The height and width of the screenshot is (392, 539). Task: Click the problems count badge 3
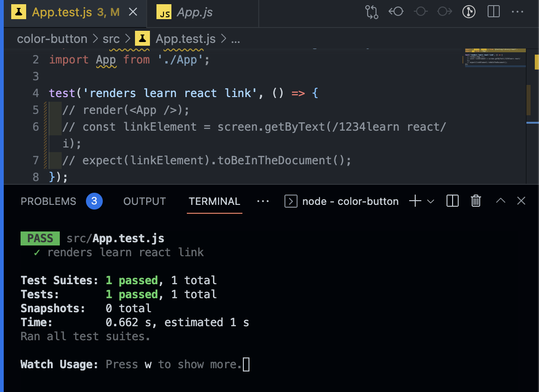94,201
